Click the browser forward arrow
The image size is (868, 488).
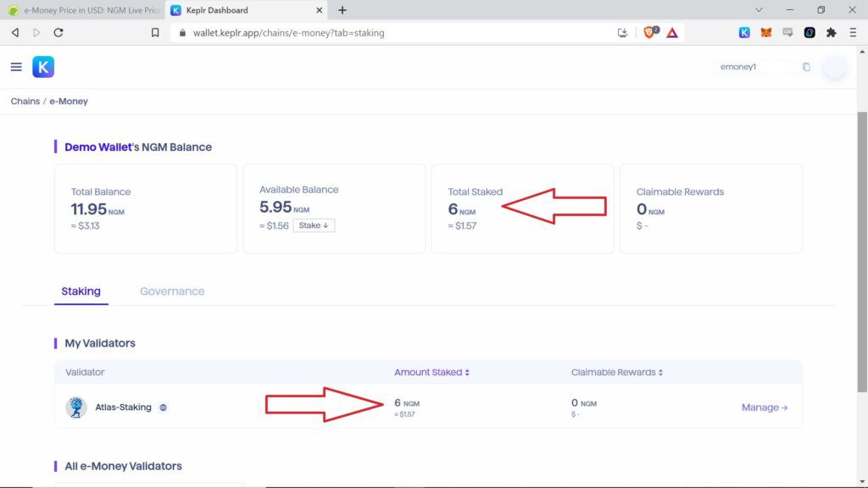[x=36, y=33]
